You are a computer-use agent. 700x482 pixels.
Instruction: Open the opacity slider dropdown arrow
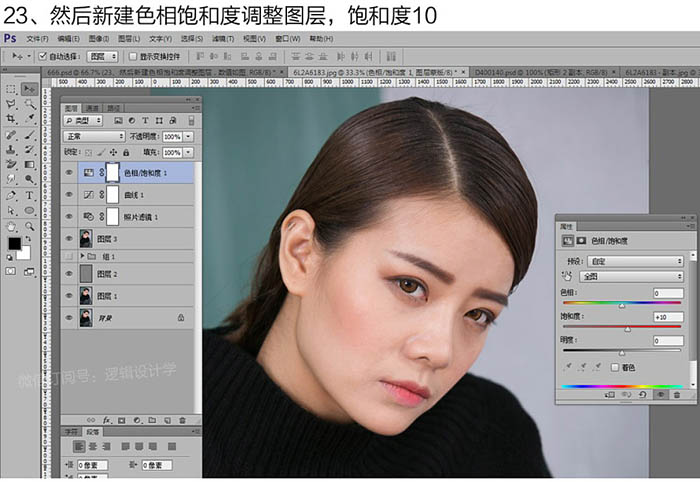click(x=188, y=137)
